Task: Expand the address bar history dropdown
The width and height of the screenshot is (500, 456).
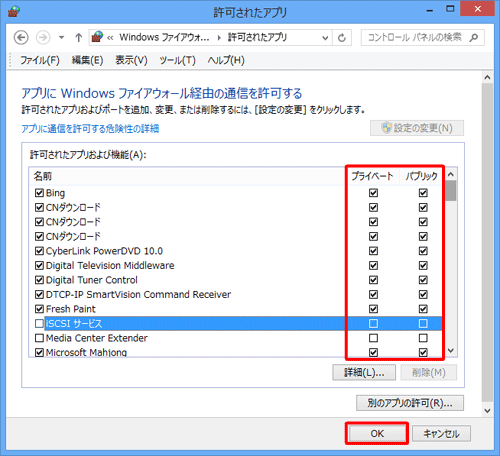Action: [325, 38]
